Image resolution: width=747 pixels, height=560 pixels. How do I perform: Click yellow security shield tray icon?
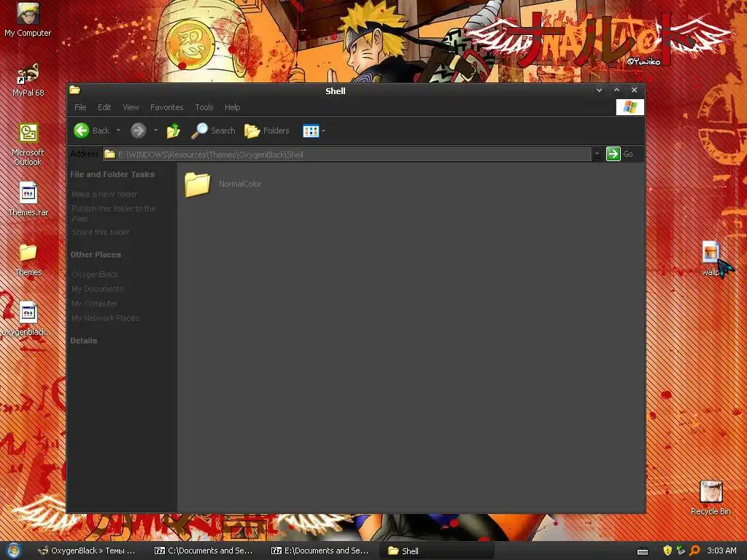point(667,551)
